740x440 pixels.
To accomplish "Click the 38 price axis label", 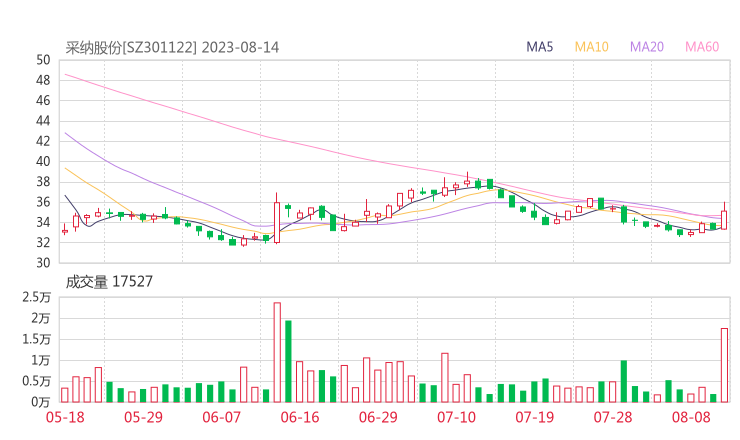I will (43, 182).
